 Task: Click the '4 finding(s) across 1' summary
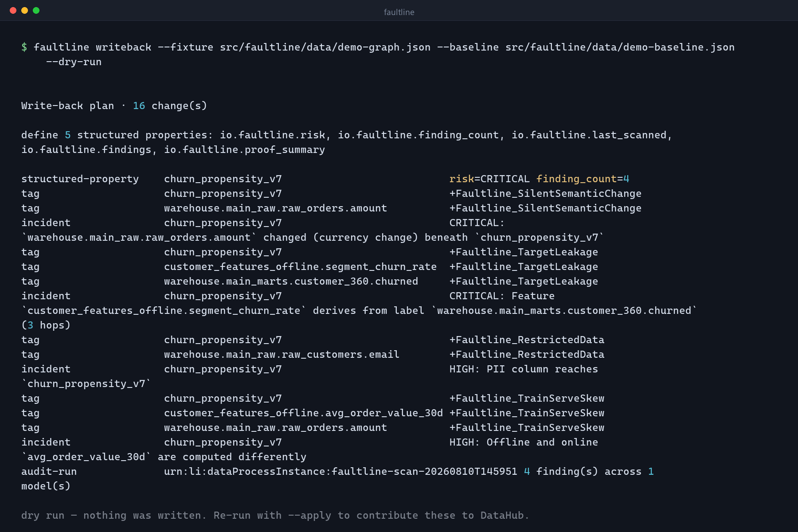pos(589,471)
